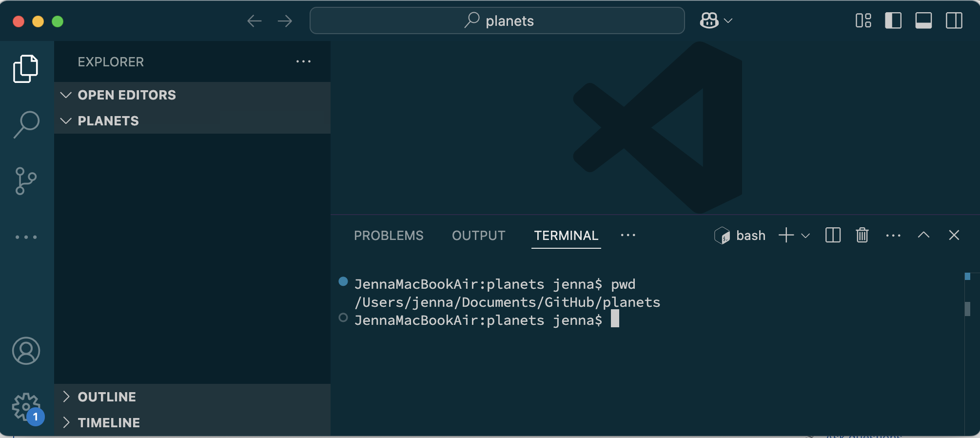Click the terminal cursor at the prompt
The width and height of the screenshot is (980, 438).
click(x=615, y=319)
